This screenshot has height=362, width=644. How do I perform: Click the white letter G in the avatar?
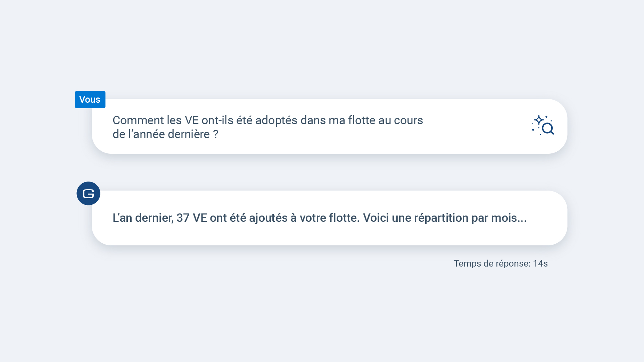(88, 194)
